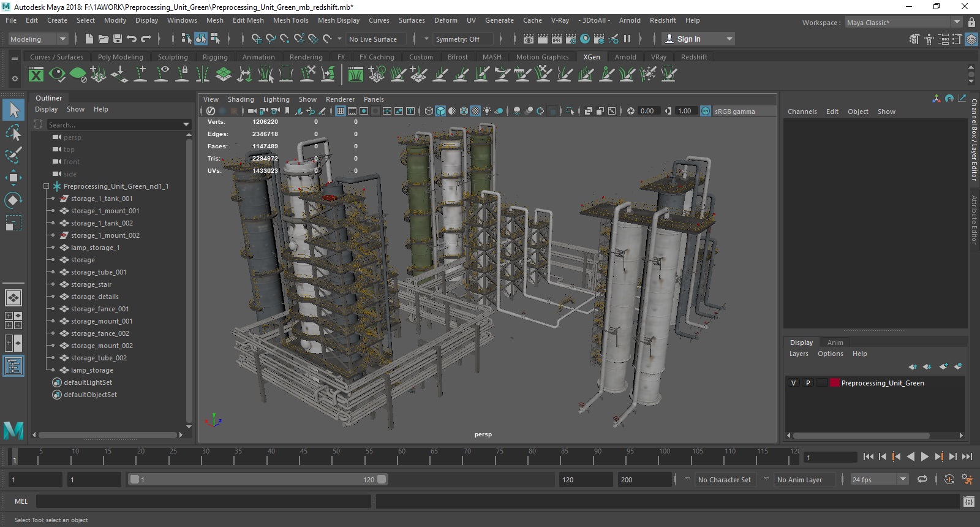Open the animation preferences icon
Screen dimensions: 980x527
[x=967, y=480]
